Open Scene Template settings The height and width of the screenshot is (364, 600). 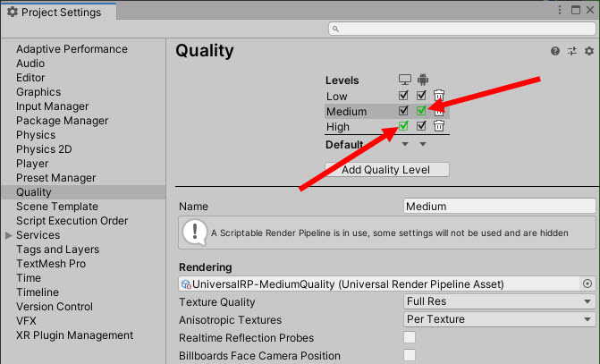[x=57, y=207]
